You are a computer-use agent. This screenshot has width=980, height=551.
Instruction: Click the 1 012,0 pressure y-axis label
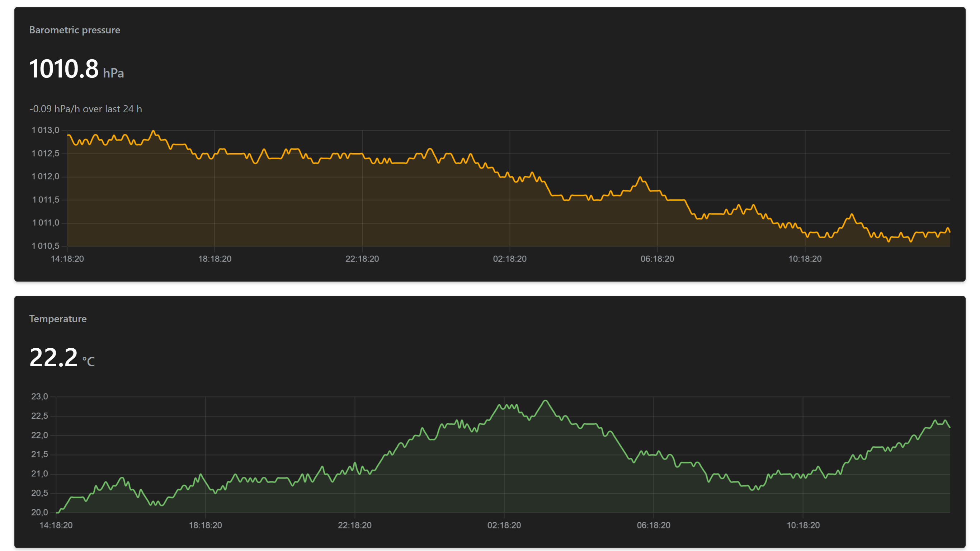pyautogui.click(x=45, y=176)
